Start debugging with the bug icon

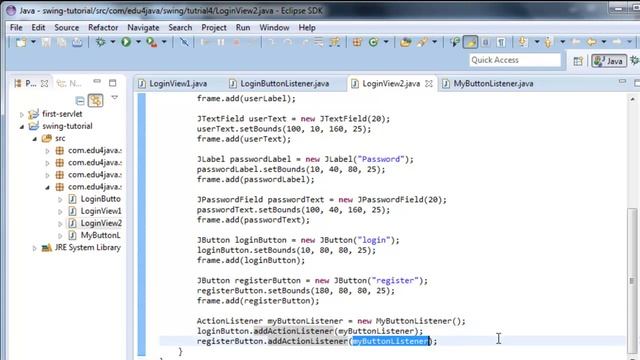[100, 42]
